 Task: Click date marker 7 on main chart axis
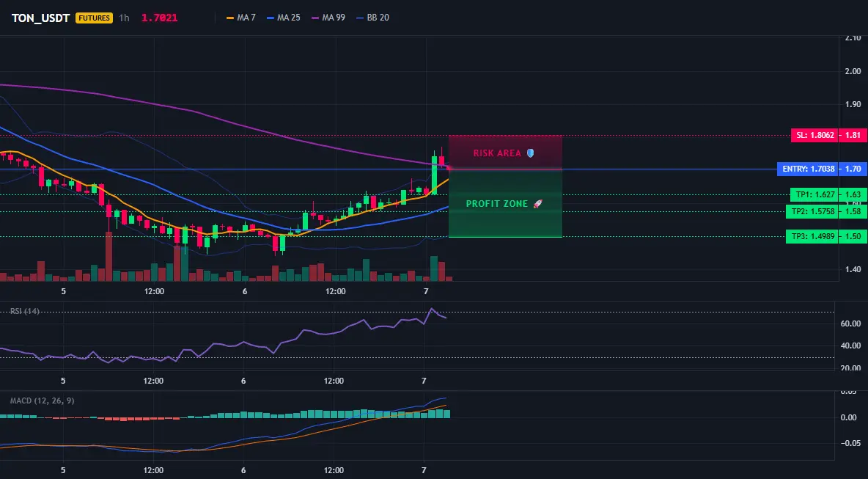426,291
